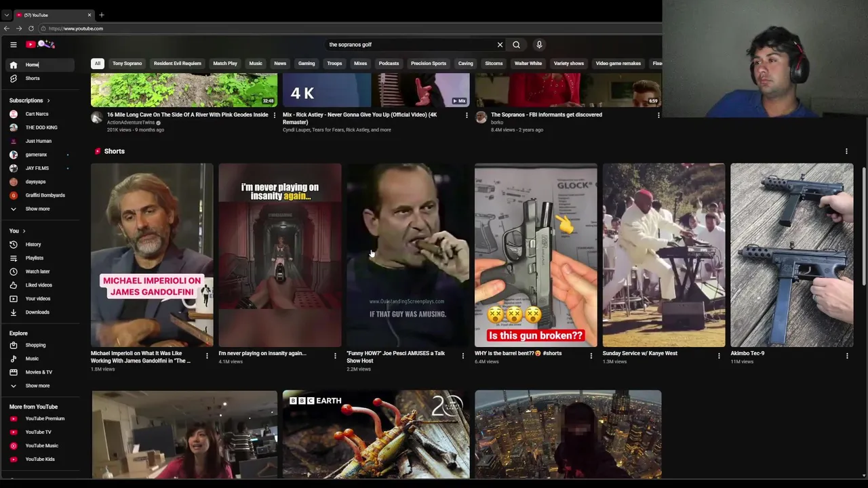Viewport: 868px width, 488px height.
Task: Play never playing on insanity short
Action: (x=280, y=255)
